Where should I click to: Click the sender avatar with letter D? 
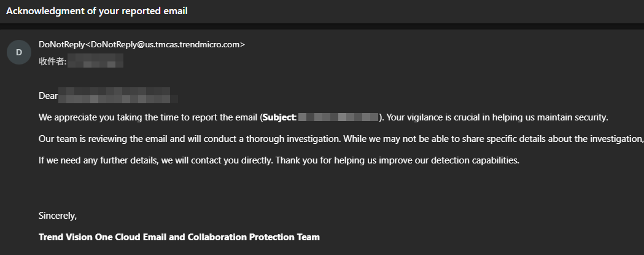pos(18,53)
